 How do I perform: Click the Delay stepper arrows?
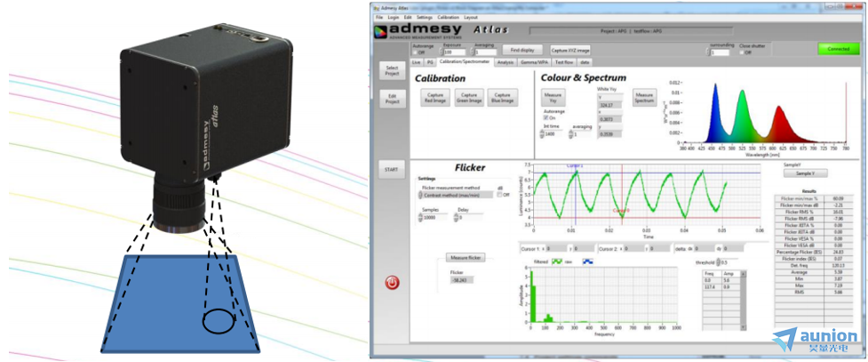[x=456, y=218]
